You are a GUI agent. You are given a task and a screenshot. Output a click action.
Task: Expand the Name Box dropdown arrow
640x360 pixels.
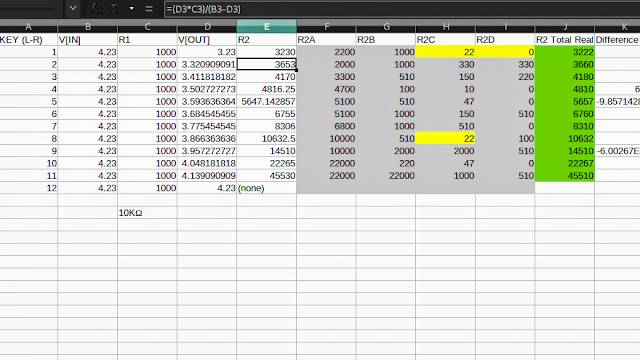(73, 8)
